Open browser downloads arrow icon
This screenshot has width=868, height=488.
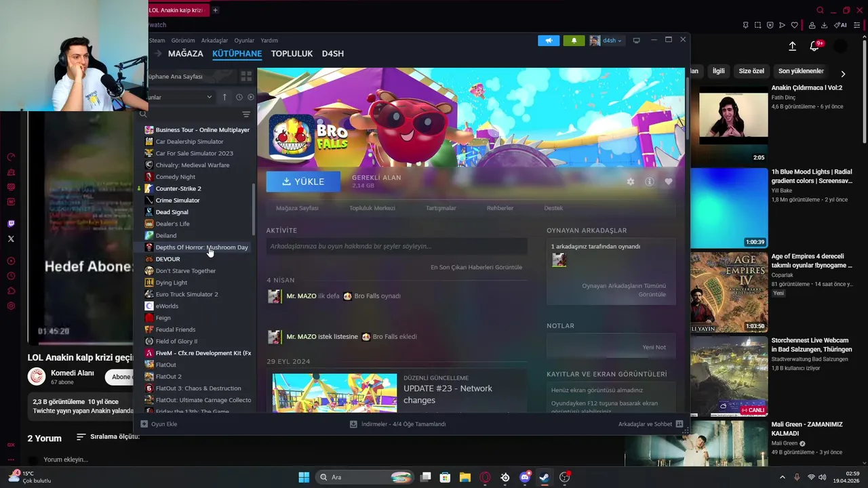[824, 25]
